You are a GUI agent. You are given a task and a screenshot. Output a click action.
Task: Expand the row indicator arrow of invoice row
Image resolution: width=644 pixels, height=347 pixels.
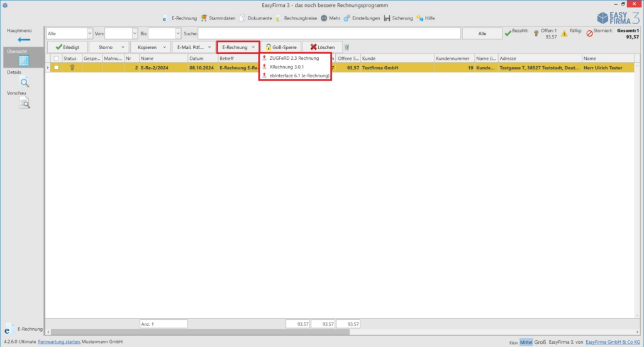point(48,67)
